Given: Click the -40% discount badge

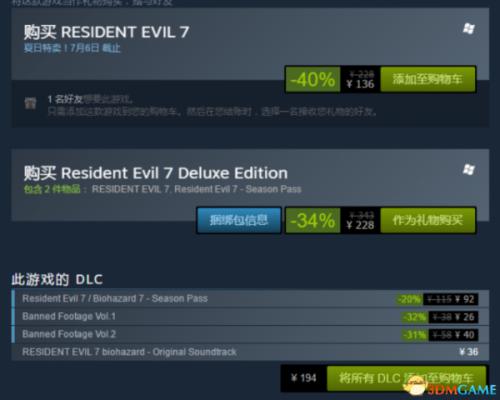Looking at the screenshot, I should pyautogui.click(x=313, y=79).
